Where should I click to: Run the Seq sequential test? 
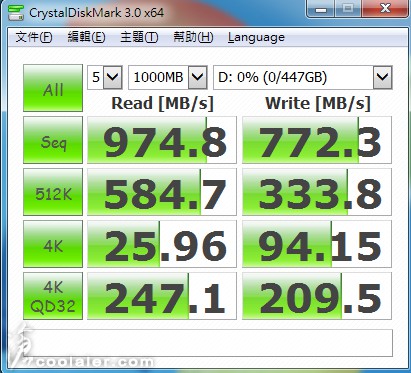tap(53, 140)
